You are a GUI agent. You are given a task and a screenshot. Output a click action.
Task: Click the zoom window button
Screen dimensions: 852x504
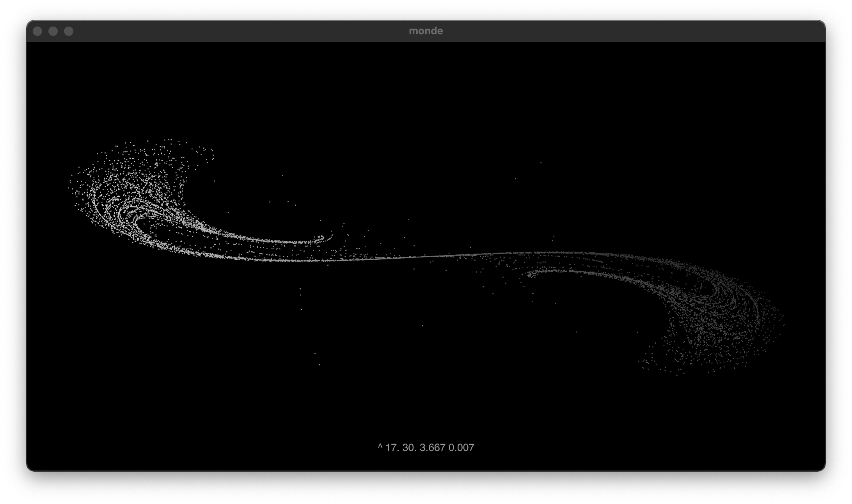pos(69,31)
